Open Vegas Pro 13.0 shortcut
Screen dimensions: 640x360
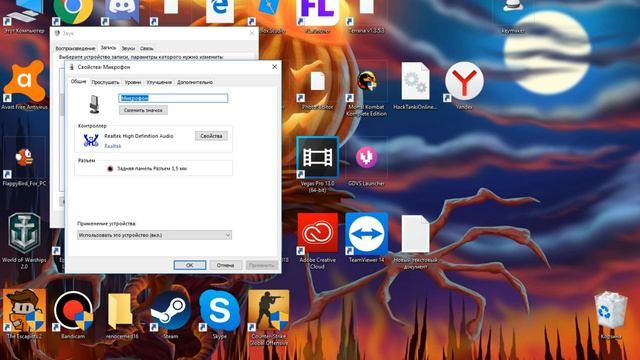[x=318, y=158]
